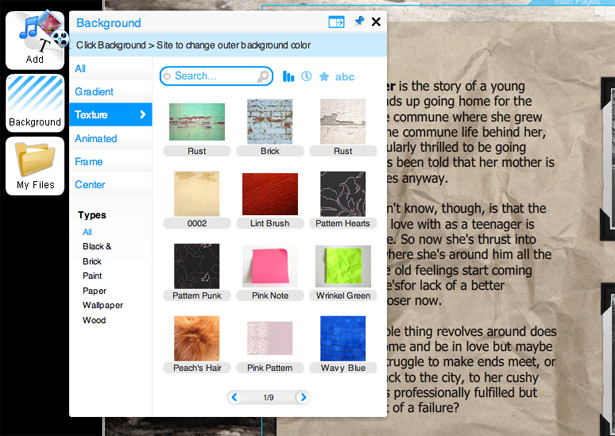Pin the Background panel with pushpin icon
This screenshot has height=436, width=615.
tap(359, 21)
